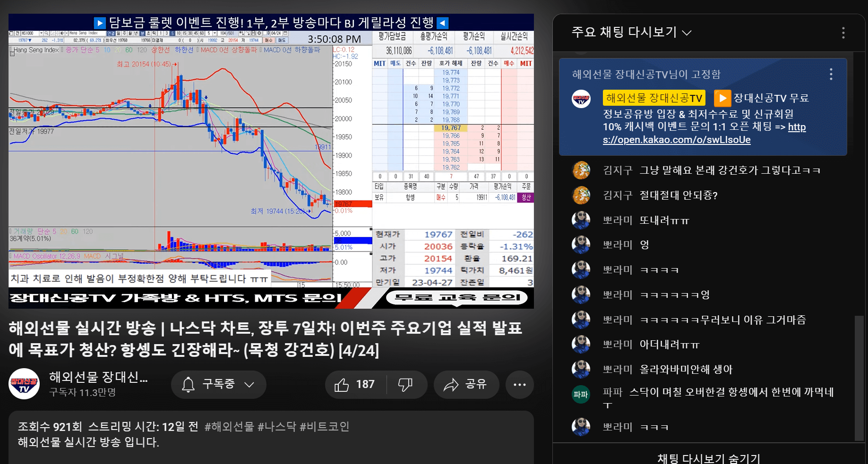Click pinned message channel avatar
Screen dimensions: 868x464
click(x=581, y=99)
